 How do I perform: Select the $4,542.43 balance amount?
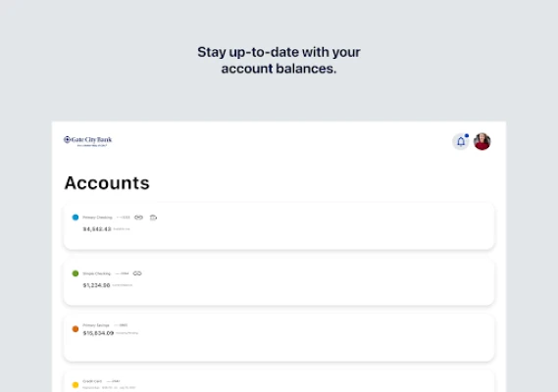pyautogui.click(x=97, y=229)
